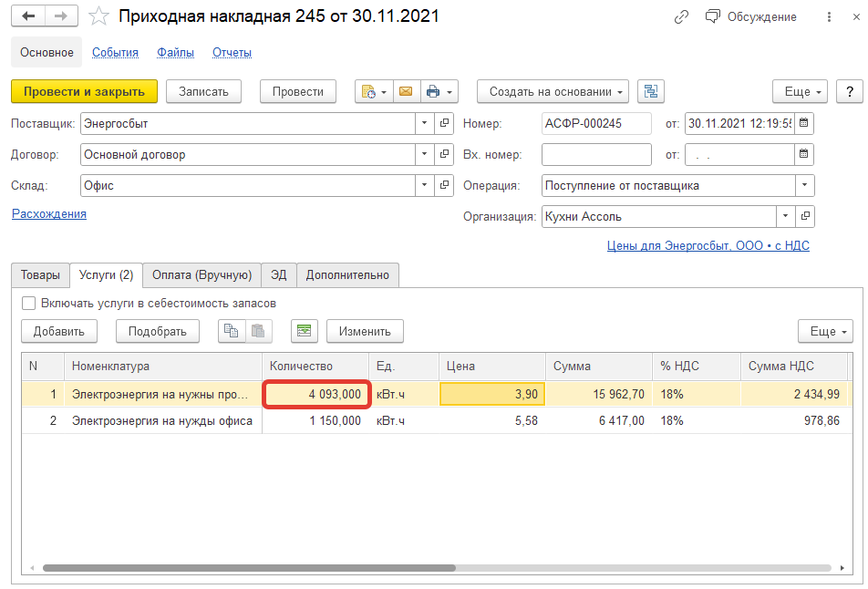Open Обсуждение discussion panel

pos(750,17)
